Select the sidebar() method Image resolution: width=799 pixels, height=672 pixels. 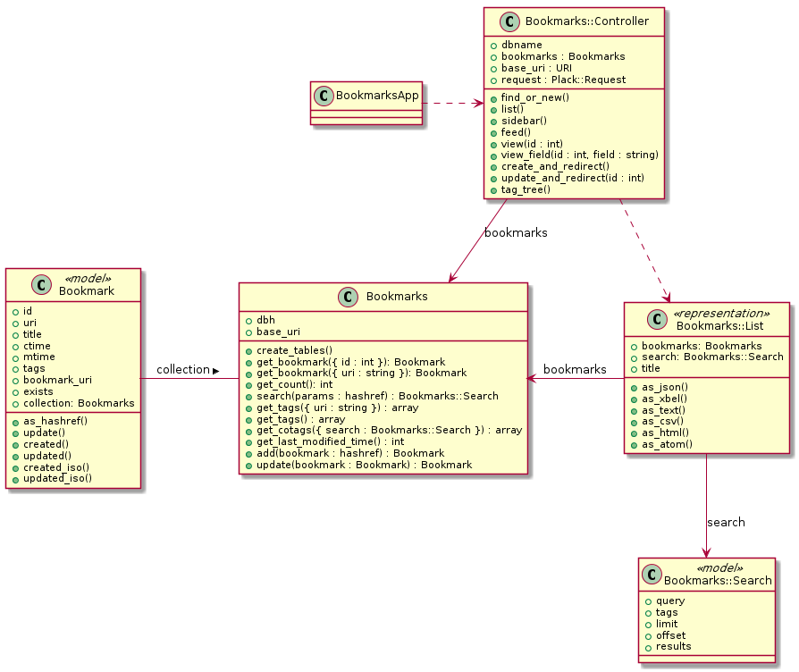pos(524,121)
